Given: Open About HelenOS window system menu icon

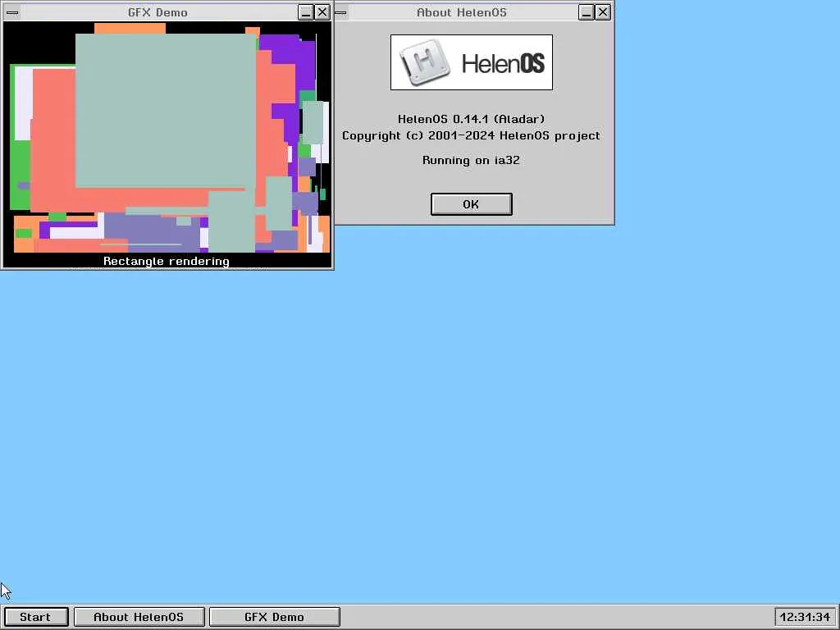Looking at the screenshot, I should (341, 12).
